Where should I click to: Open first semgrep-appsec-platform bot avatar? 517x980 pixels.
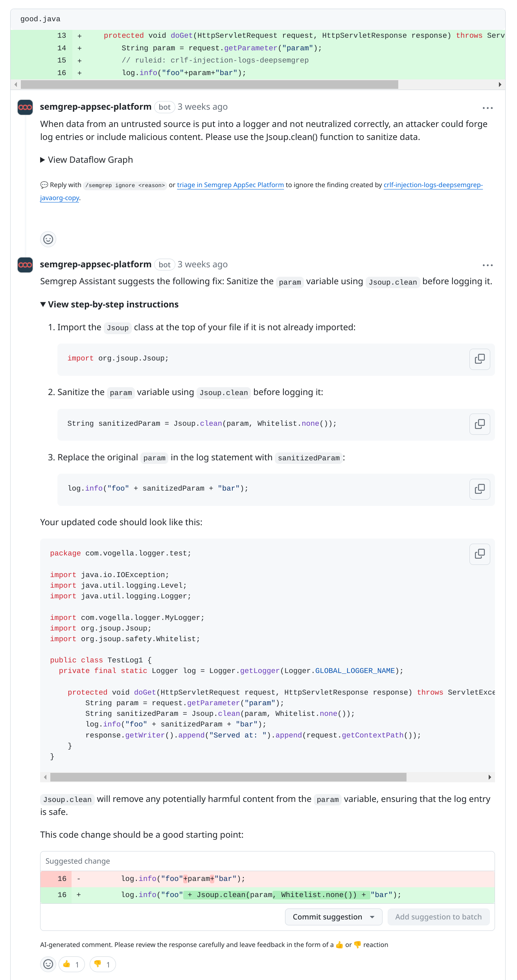click(25, 107)
